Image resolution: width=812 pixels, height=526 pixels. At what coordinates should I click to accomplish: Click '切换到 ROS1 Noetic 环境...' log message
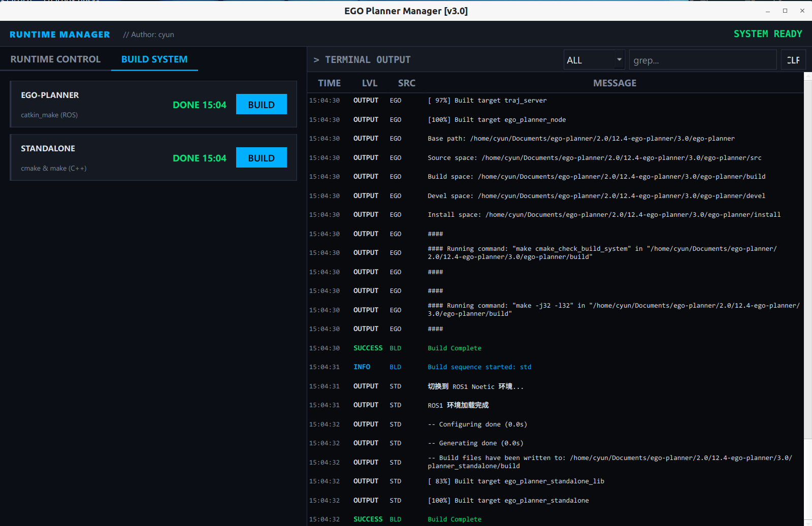click(x=475, y=386)
